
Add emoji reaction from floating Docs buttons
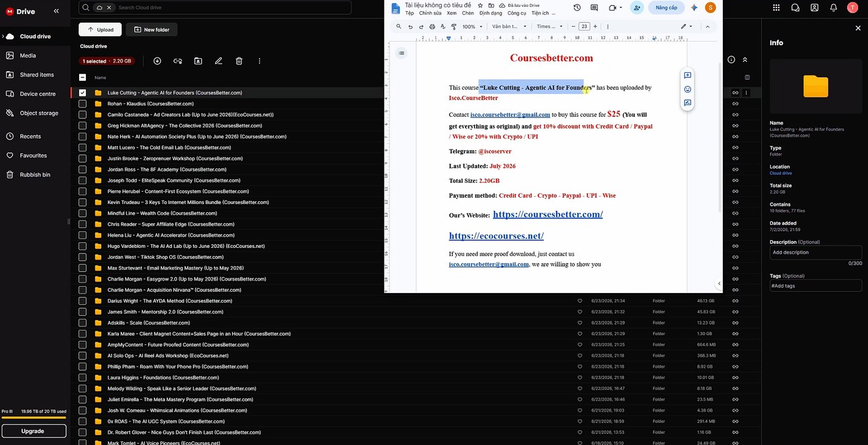pos(687,90)
